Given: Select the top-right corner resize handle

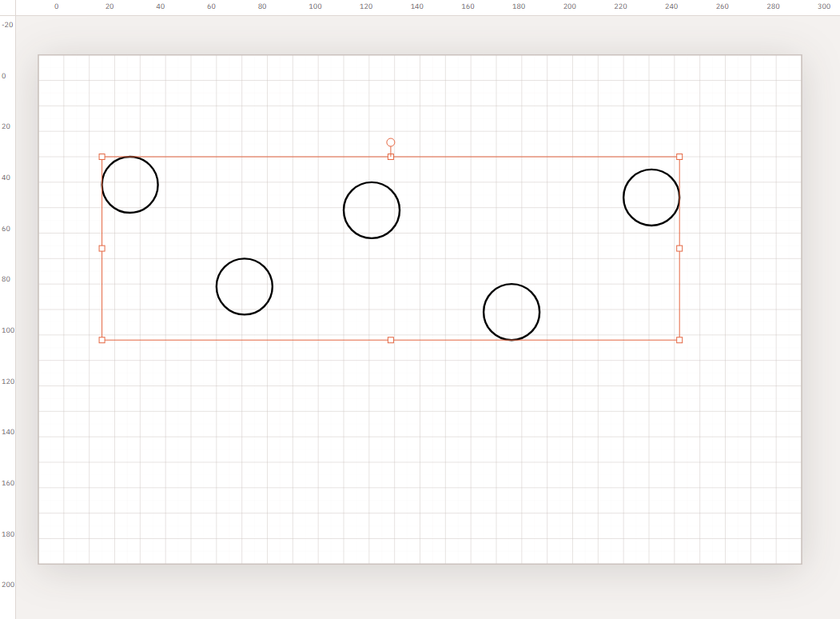Looking at the screenshot, I should click(x=679, y=157).
